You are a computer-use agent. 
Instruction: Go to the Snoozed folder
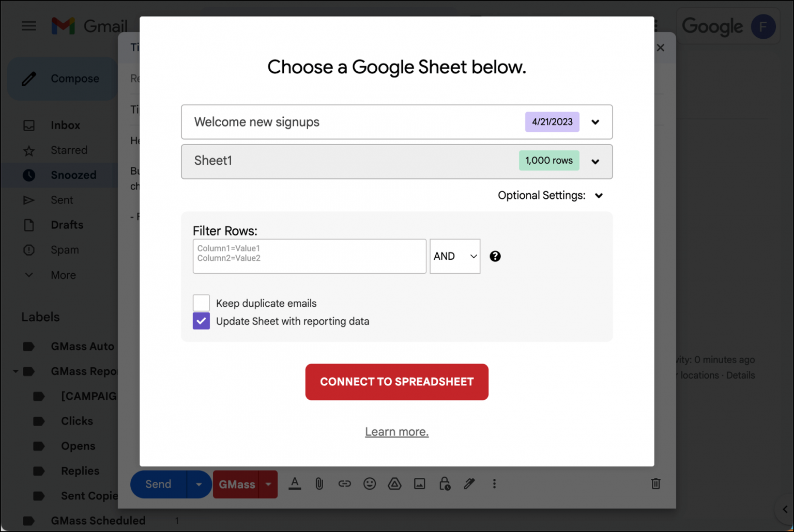point(73,175)
